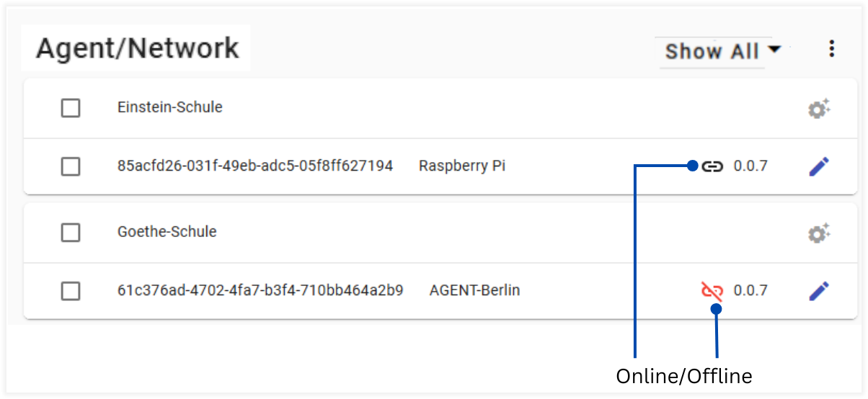Screen dimensions: 868x399
Task: Click the Goethe-Schule network name
Action: pyautogui.click(x=167, y=232)
